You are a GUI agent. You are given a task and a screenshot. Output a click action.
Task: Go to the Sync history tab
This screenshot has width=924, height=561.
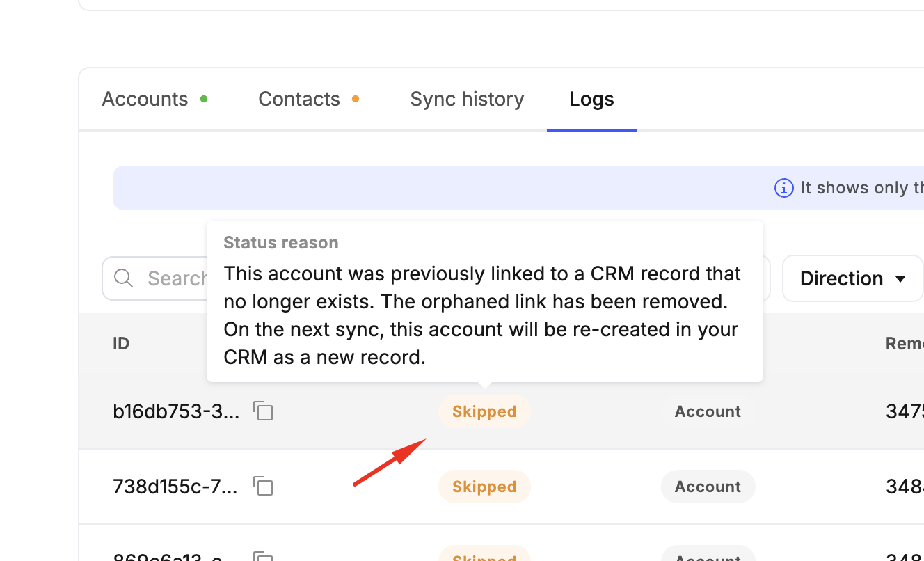[467, 100]
